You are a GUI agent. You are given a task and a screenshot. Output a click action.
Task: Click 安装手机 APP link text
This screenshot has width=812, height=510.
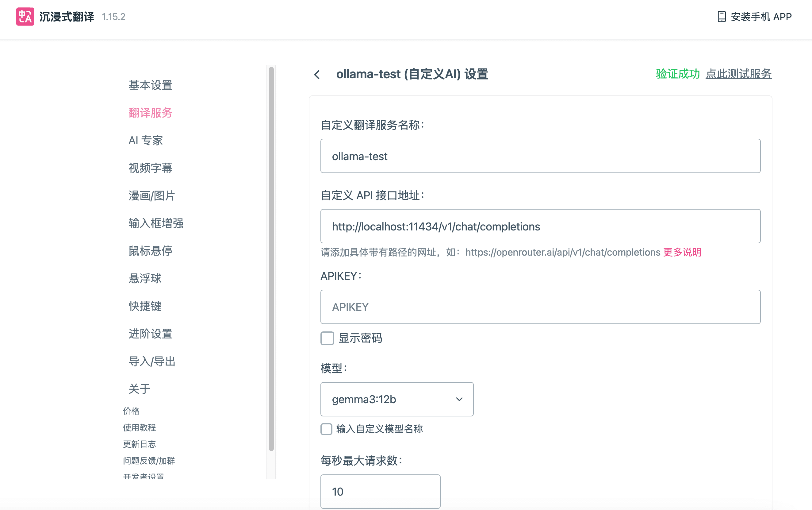tap(761, 17)
